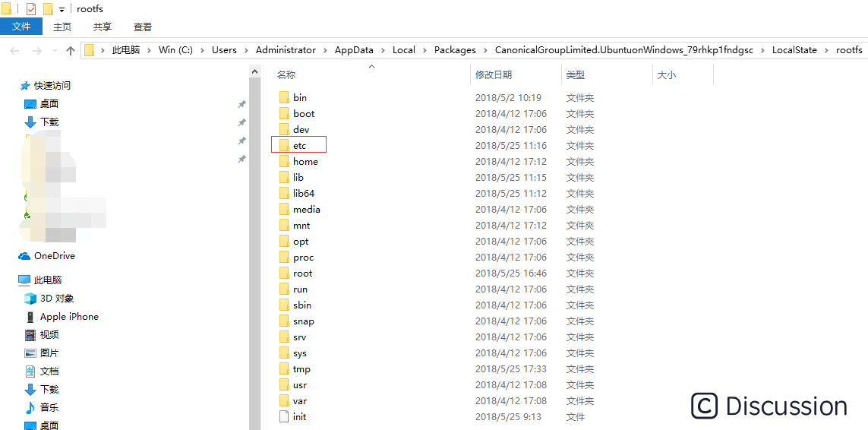Select the run folder icon
This screenshot has width=868, height=430.
(x=284, y=289)
